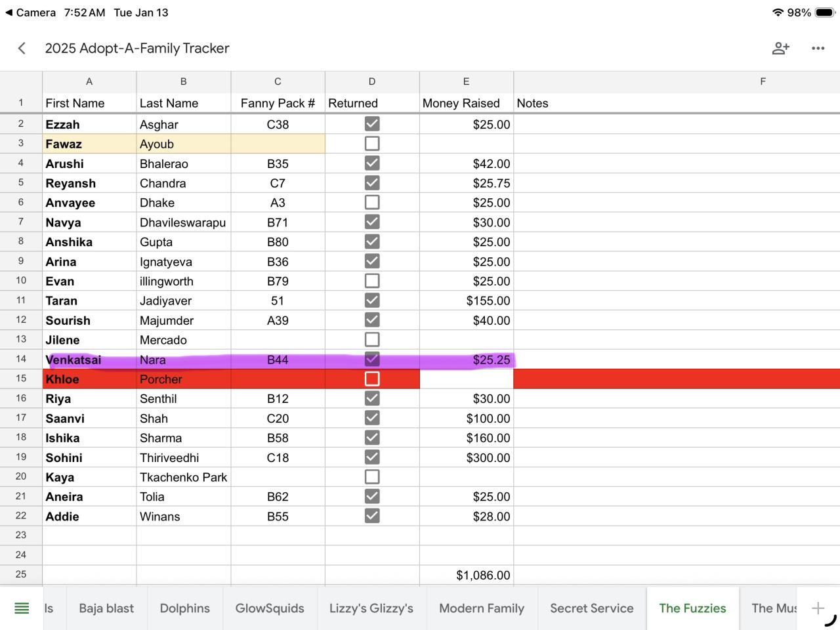Open the three-dot more options menu
Screen dimensions: 840x630
point(818,48)
